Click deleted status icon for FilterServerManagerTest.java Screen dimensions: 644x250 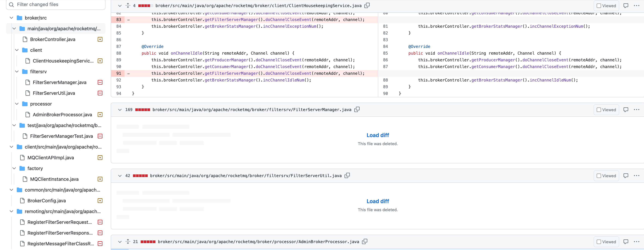[100, 136]
